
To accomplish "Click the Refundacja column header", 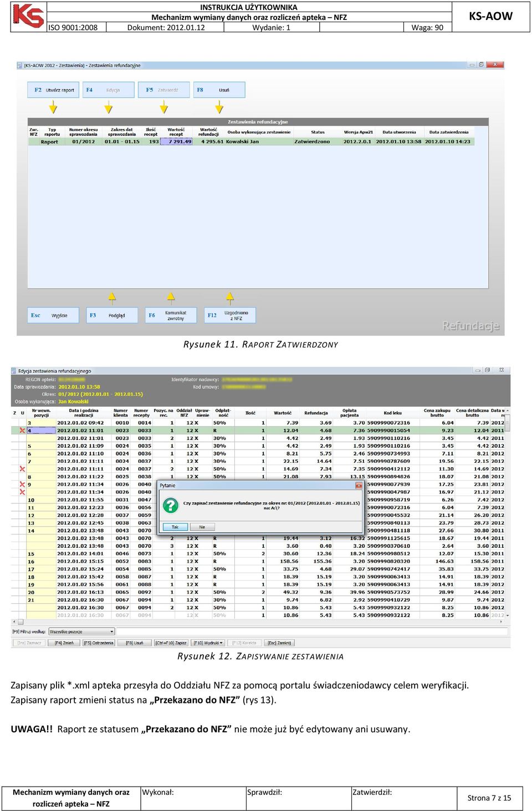I will (x=316, y=413).
